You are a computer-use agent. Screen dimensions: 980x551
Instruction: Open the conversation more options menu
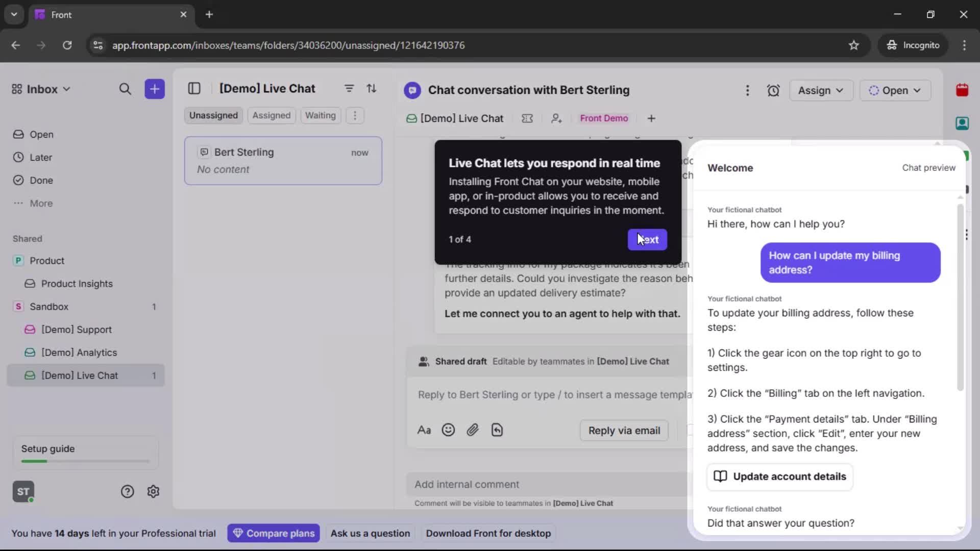click(x=747, y=90)
